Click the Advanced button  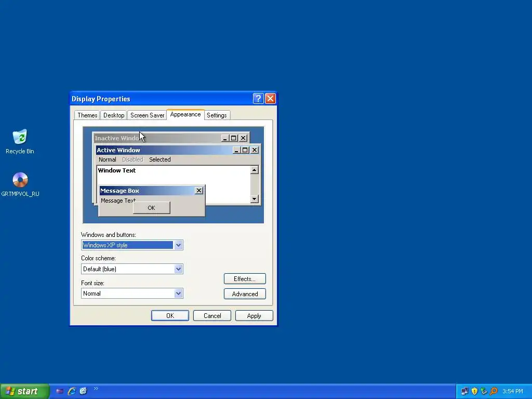pyautogui.click(x=245, y=294)
